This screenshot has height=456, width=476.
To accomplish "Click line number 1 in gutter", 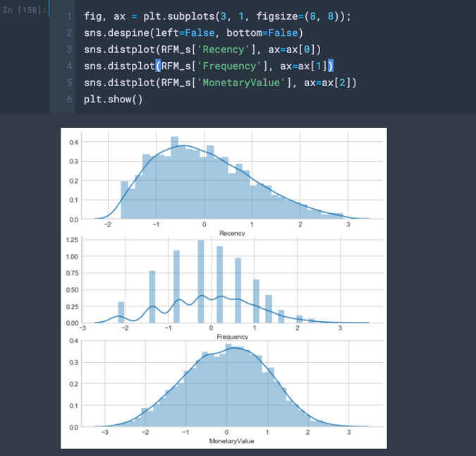I will tap(69, 16).
